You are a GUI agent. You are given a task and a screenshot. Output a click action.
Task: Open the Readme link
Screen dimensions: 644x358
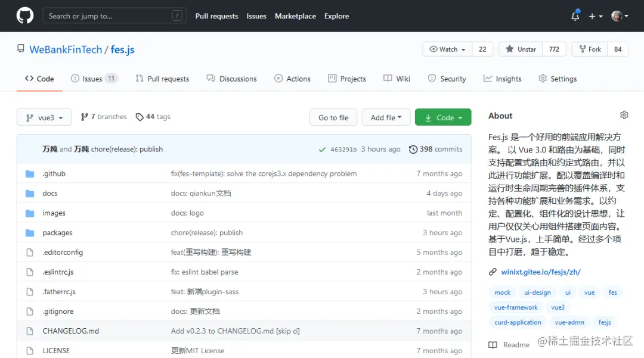tap(509, 345)
